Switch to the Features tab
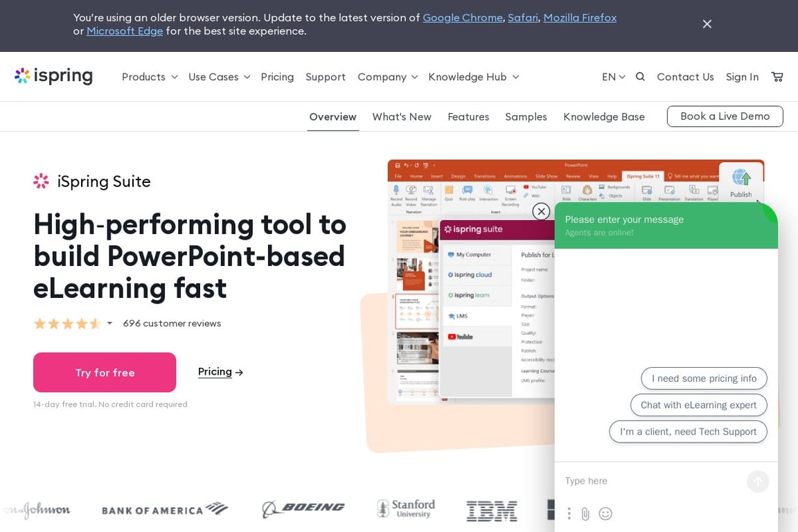798x532 pixels. [x=468, y=116]
